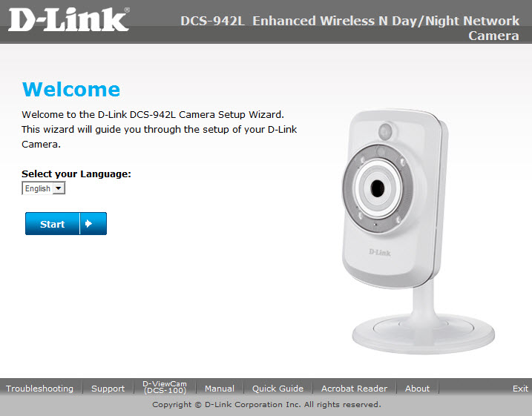Open the Quick Guide
Viewport: 532px width, 416px height.
coord(278,389)
